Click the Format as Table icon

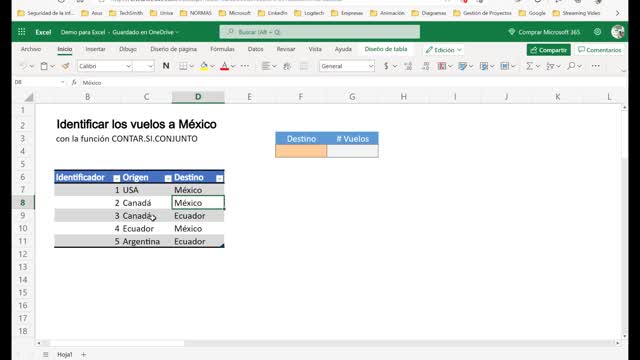(x=462, y=66)
